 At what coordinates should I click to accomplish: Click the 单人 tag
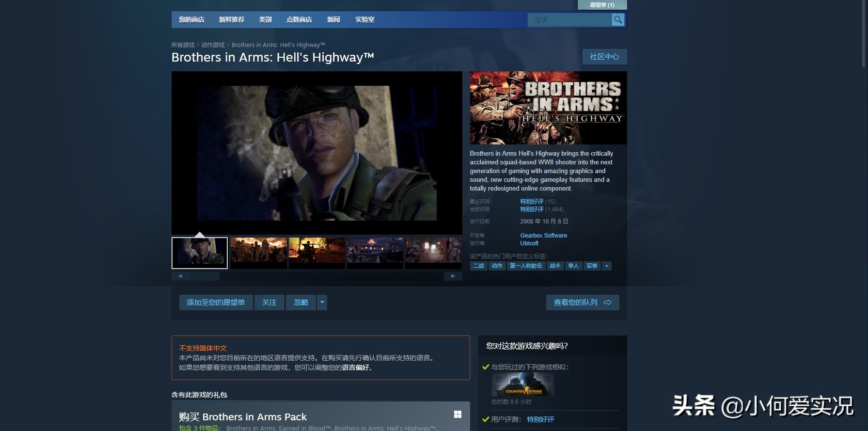point(573,266)
